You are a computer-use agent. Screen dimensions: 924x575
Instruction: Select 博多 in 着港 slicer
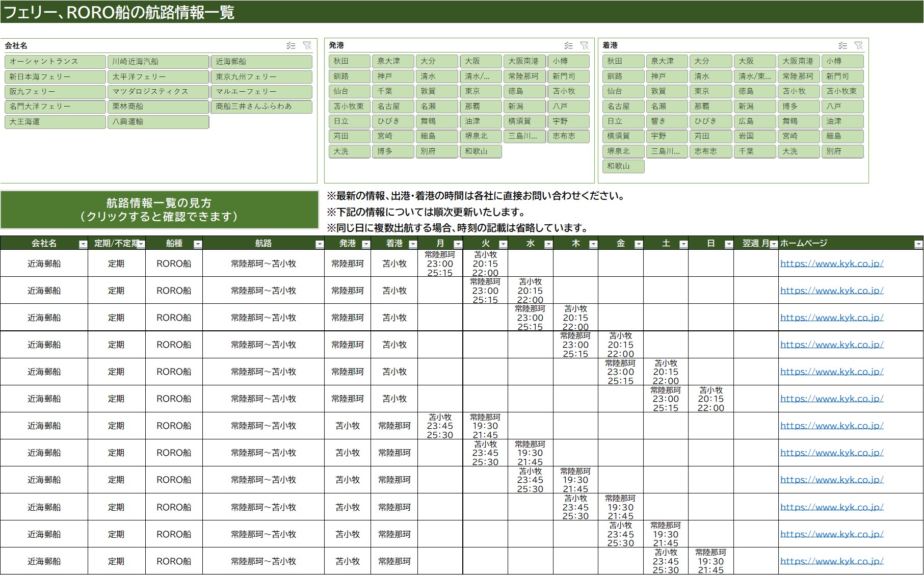pyautogui.click(x=799, y=107)
